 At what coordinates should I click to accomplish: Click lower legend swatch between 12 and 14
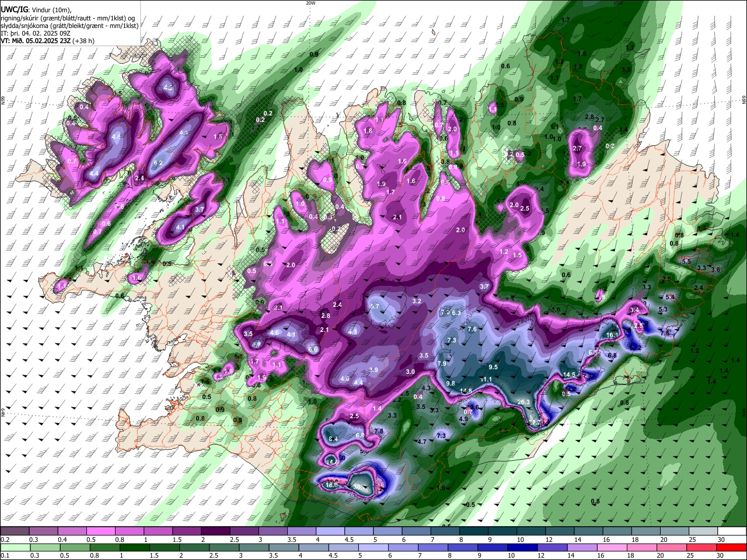[551, 547]
